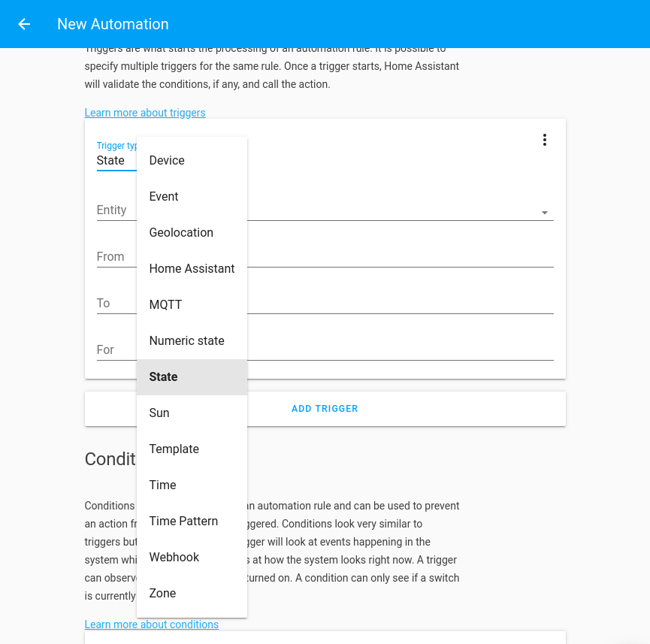Screen dimensions: 650x644
Task: Open the Entity dropdown arrow
Action: (544, 213)
